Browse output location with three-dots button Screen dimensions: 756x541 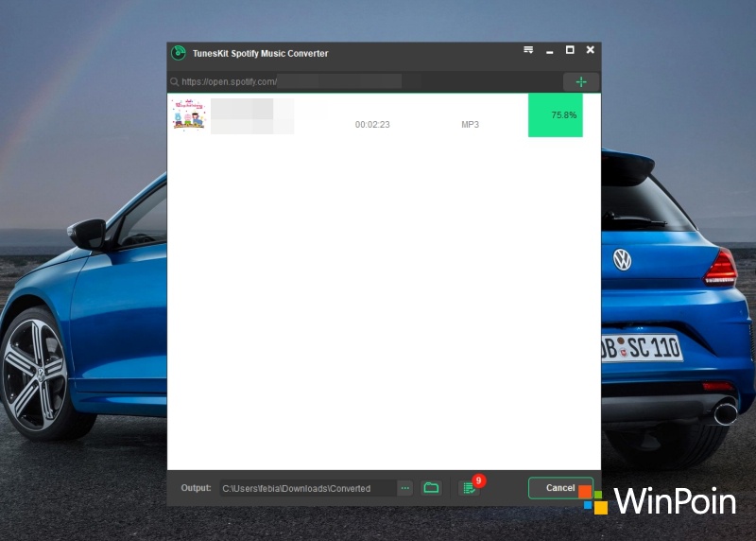[404, 488]
